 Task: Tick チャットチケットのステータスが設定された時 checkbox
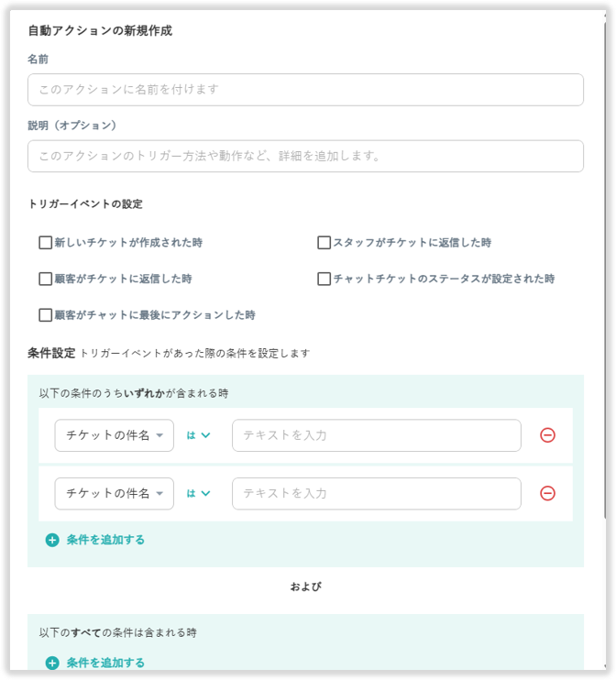[324, 279]
